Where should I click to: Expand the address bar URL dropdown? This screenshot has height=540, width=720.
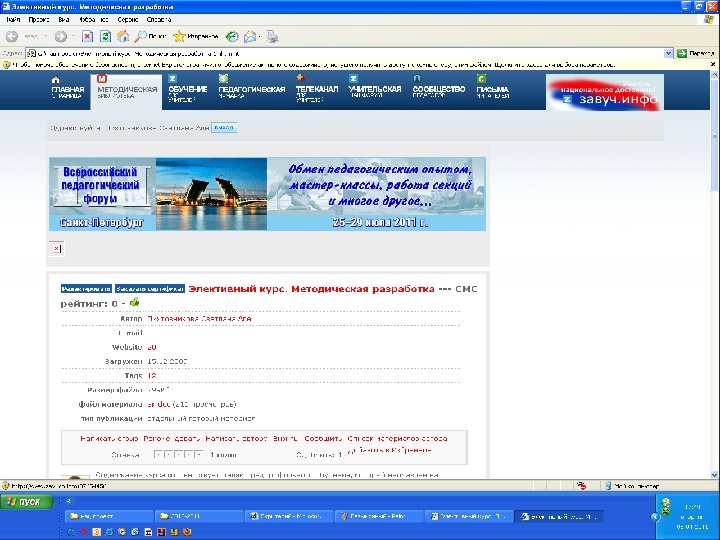(x=668, y=53)
